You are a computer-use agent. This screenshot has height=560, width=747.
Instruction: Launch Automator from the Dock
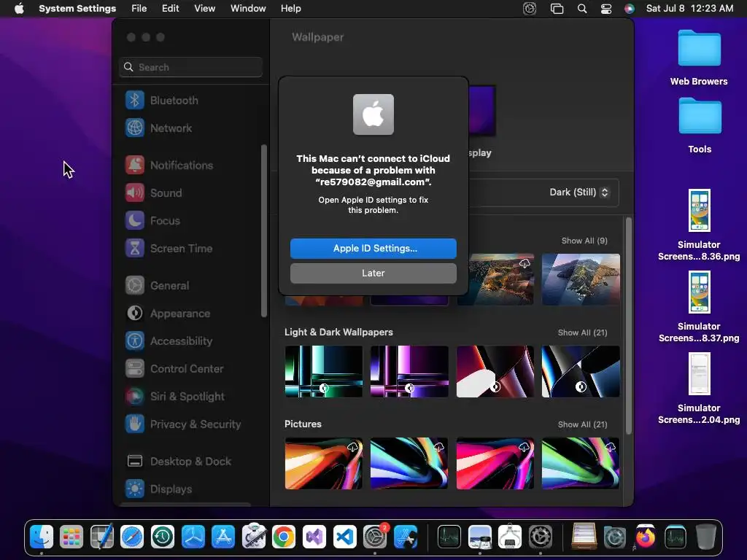pos(253,537)
